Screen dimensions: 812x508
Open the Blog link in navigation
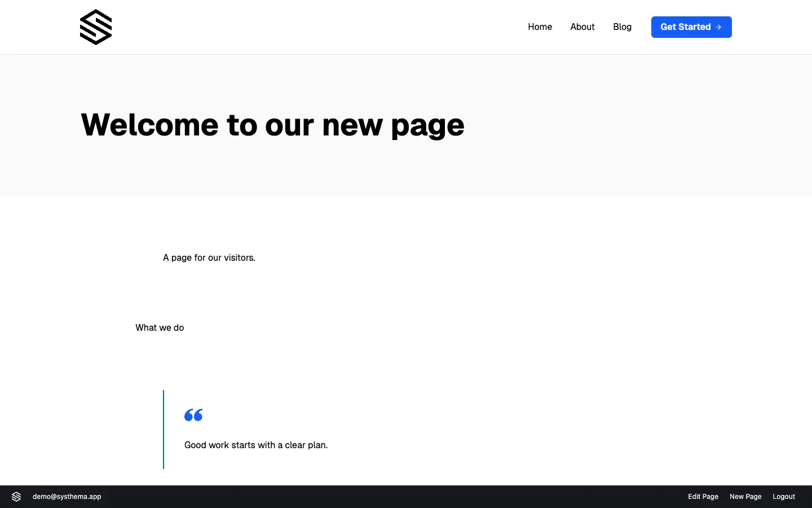[x=622, y=27]
